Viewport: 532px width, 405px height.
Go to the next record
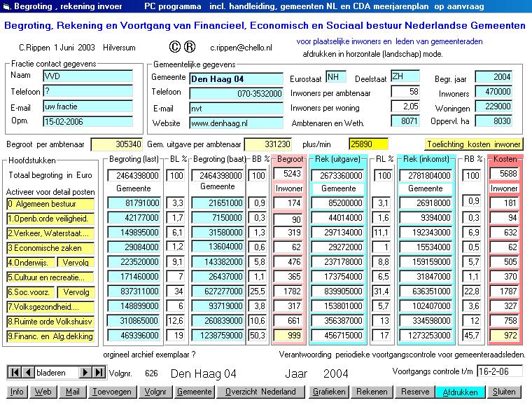(85, 372)
